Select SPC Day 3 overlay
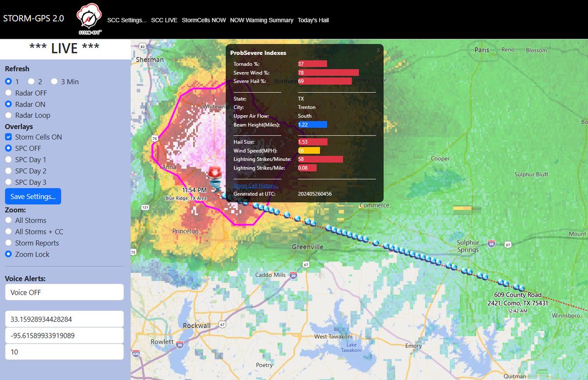Image resolution: width=588 pixels, height=380 pixels. [8, 182]
